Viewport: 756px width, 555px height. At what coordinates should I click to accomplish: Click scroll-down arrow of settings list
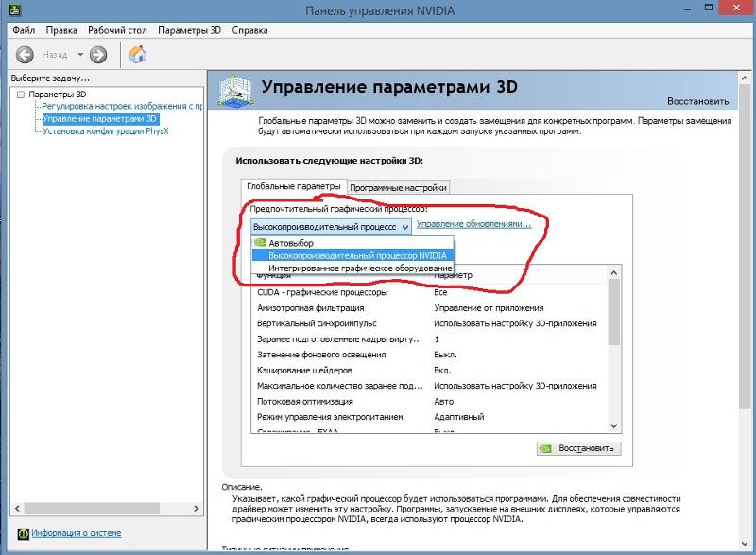(613, 425)
